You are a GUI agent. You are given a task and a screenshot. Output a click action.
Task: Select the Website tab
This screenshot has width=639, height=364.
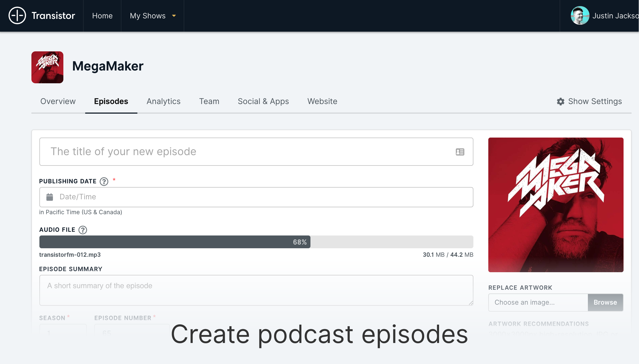(322, 101)
